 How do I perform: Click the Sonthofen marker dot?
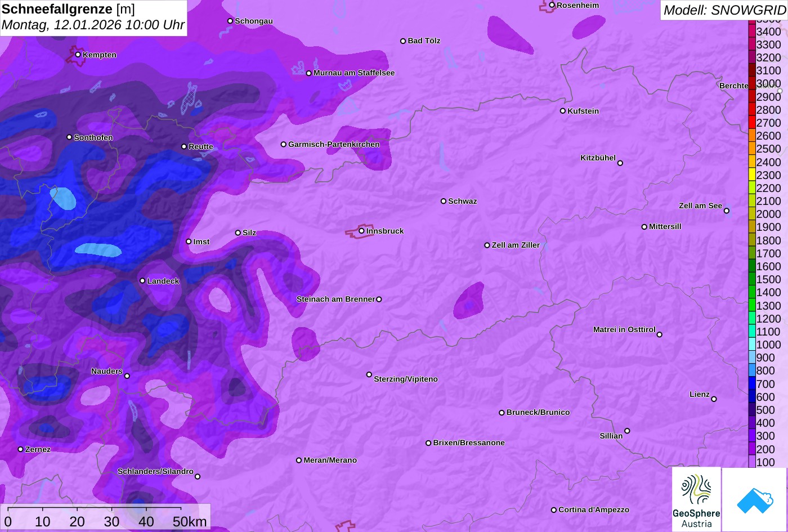[x=69, y=137]
